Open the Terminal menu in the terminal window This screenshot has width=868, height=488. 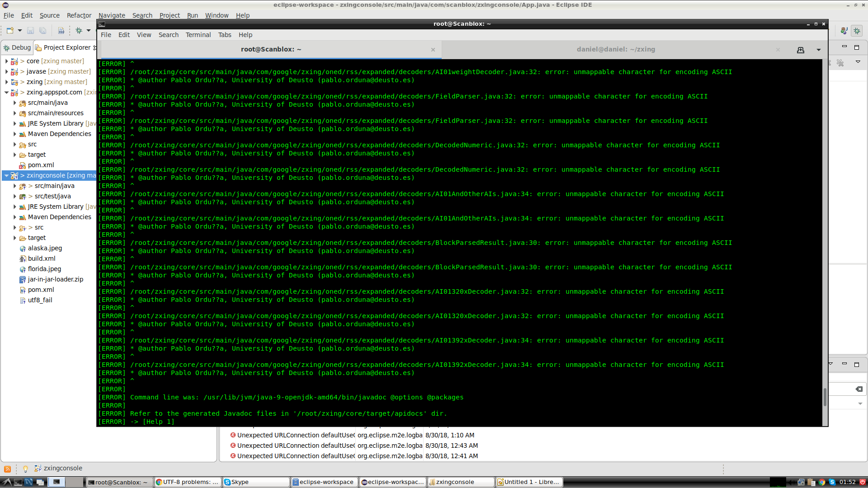198,35
